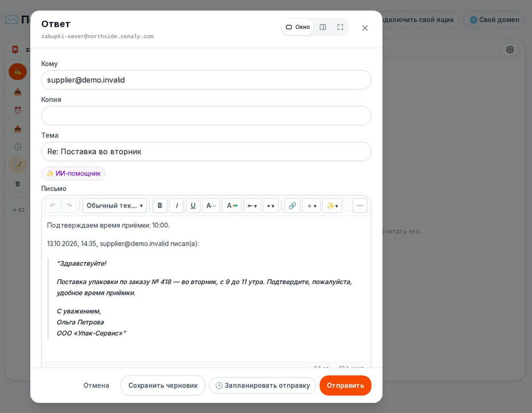The width and height of the screenshot is (532, 413).
Task: Open the AI sparkle tools dropdown in toolbar
Action: [x=332, y=206]
